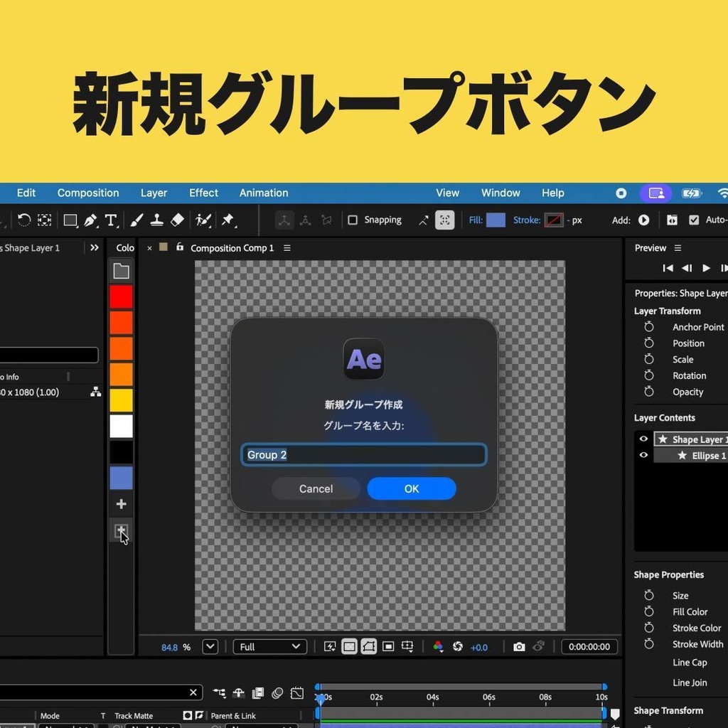This screenshot has height=728, width=728.
Task: Open the Graph Editor in the timeline
Action: pyautogui.click(x=297, y=692)
